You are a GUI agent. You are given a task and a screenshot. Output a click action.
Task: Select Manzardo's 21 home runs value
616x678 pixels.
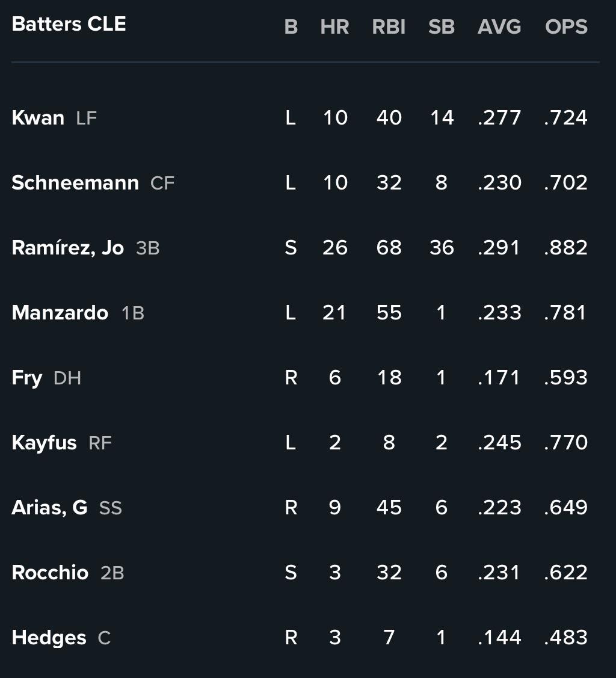[334, 313]
